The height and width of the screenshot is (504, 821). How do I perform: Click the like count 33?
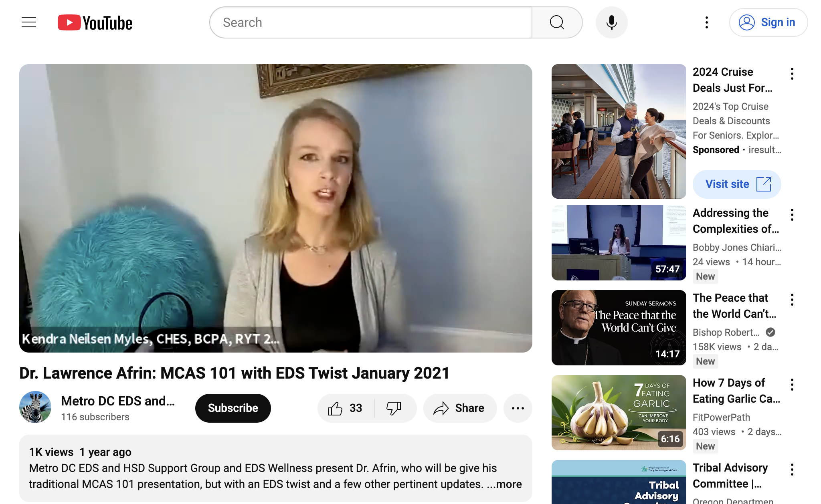pos(356,408)
